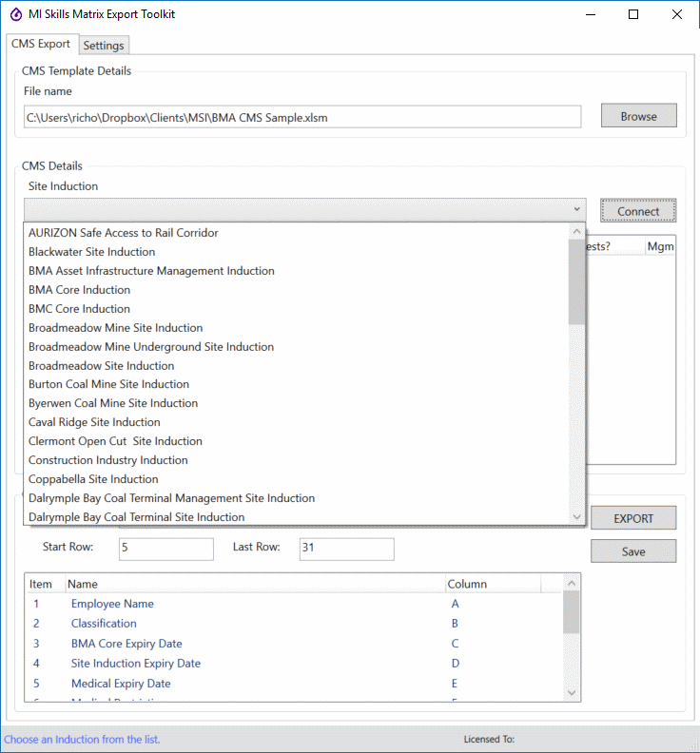Switch to the CMS Export tab
The height and width of the screenshot is (753, 700).
click(x=41, y=44)
